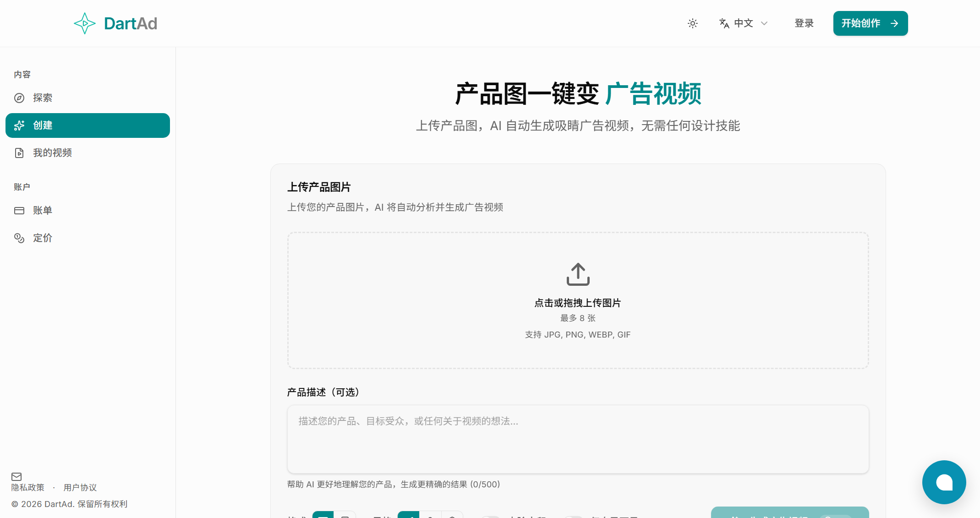Click the DartAd star logo icon

[x=85, y=23]
